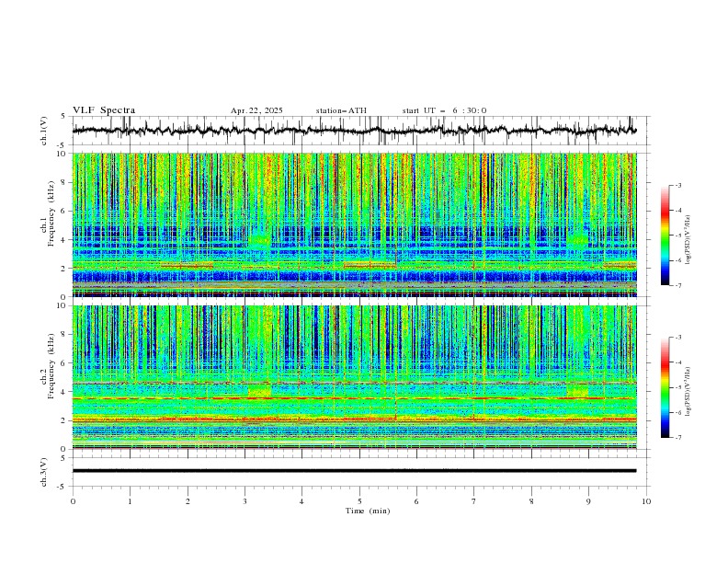
Task: Click the "-3" label on lower color bar
Action: (x=677, y=338)
